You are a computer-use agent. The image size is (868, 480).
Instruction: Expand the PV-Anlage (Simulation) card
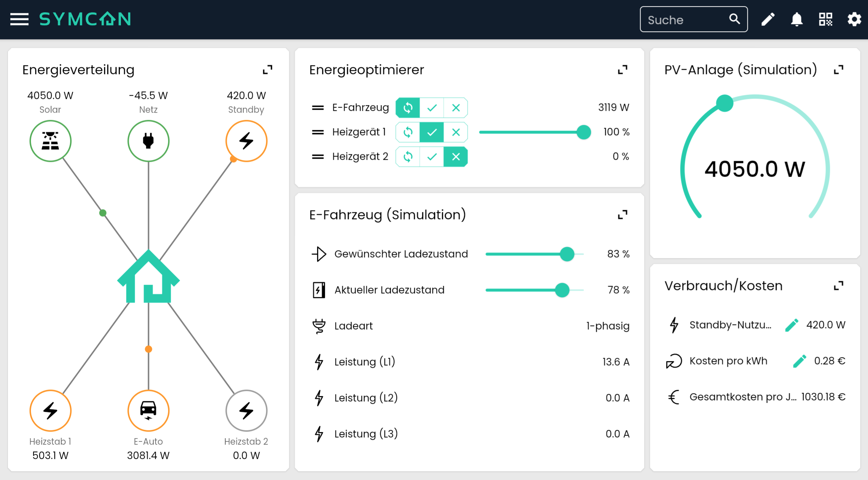(x=838, y=69)
